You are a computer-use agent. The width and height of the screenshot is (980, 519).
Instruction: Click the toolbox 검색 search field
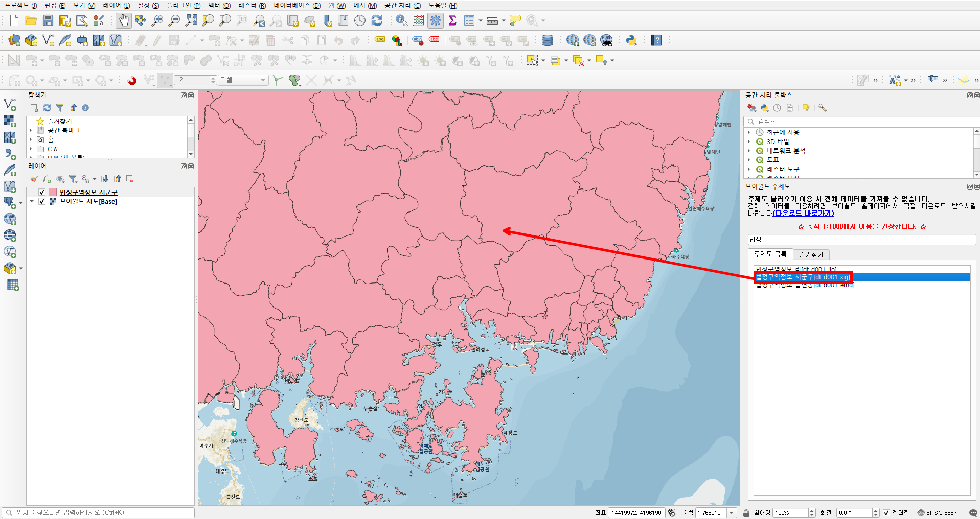[861, 121]
